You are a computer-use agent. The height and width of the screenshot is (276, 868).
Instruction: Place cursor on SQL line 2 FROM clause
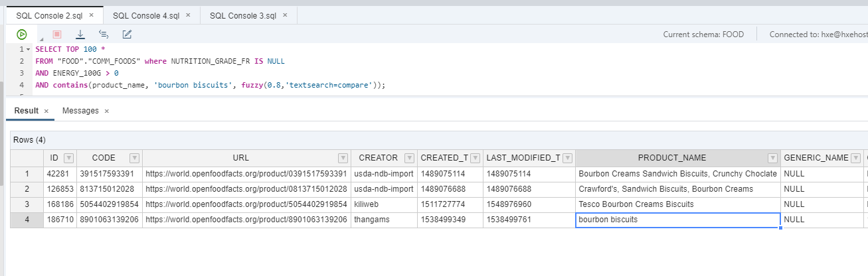coord(160,61)
